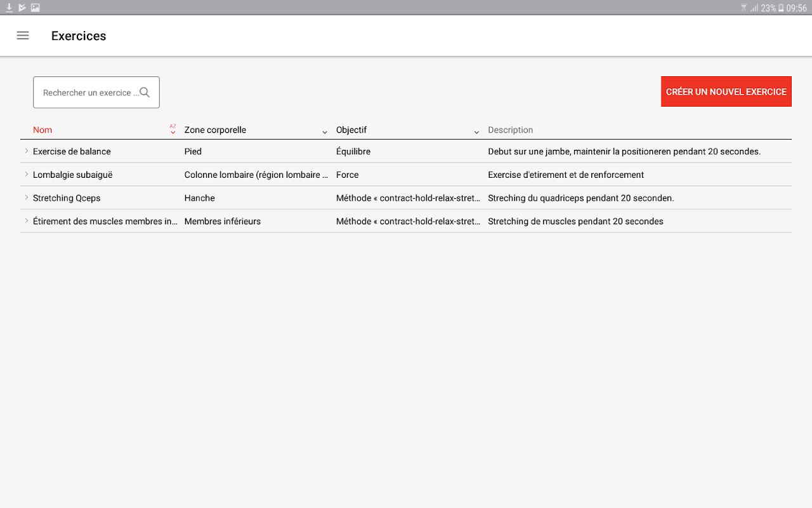
Task: Tap the Wi-Fi signal status icon
Action: [743, 8]
